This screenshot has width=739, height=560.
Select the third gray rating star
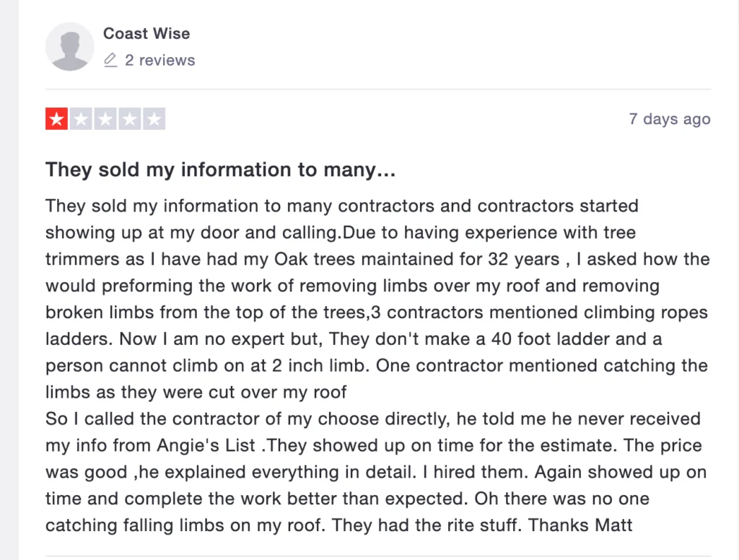(x=105, y=118)
